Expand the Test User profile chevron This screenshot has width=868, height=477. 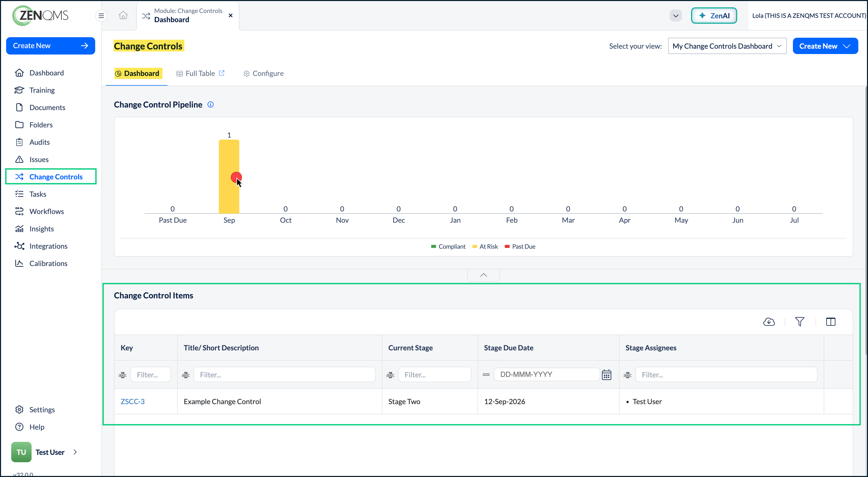point(75,452)
